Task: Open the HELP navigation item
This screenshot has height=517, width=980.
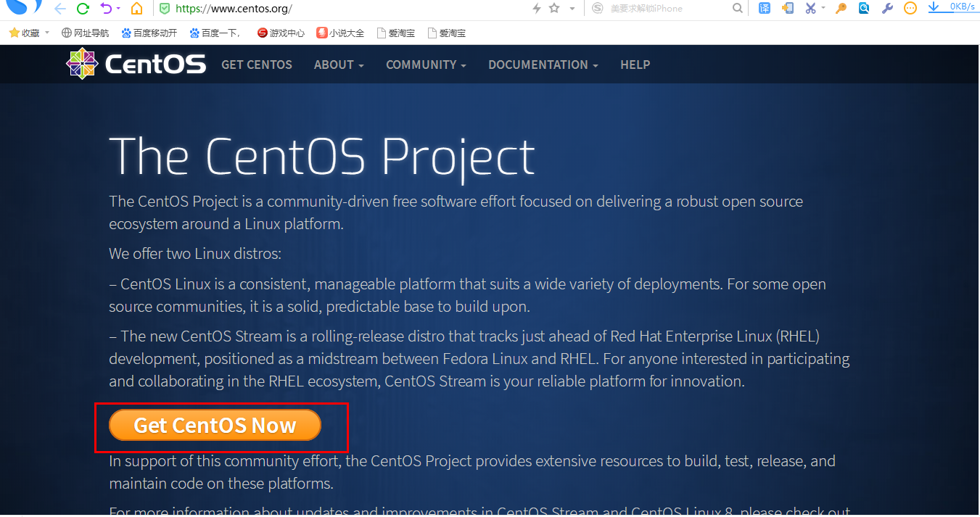Action: 635,65
